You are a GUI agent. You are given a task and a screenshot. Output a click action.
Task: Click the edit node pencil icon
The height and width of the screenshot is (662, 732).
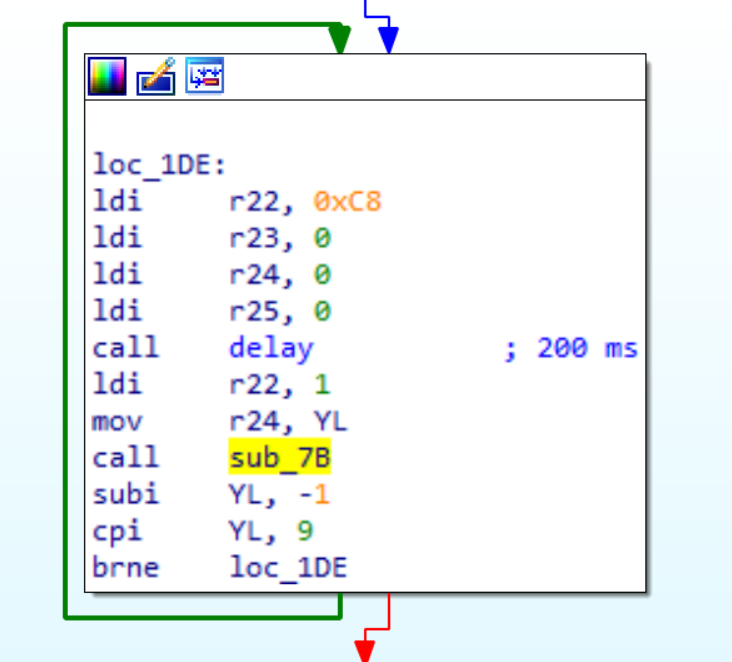click(156, 76)
